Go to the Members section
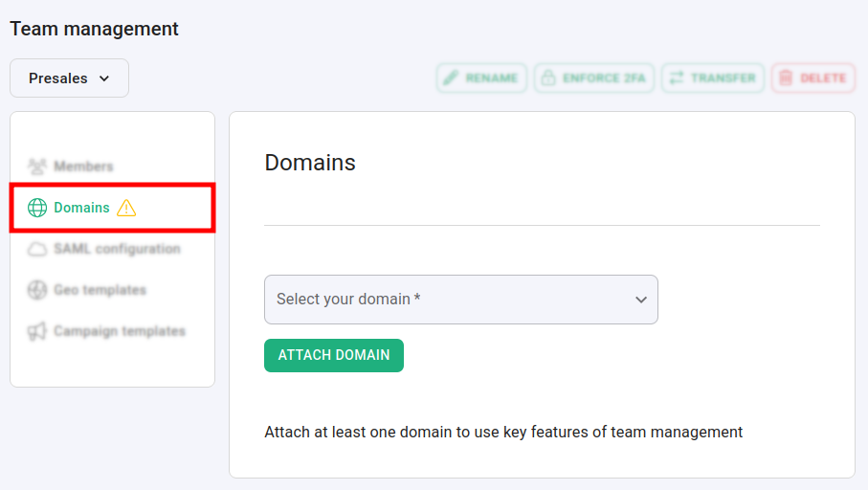Viewport: 868px width, 490px height. tap(83, 167)
